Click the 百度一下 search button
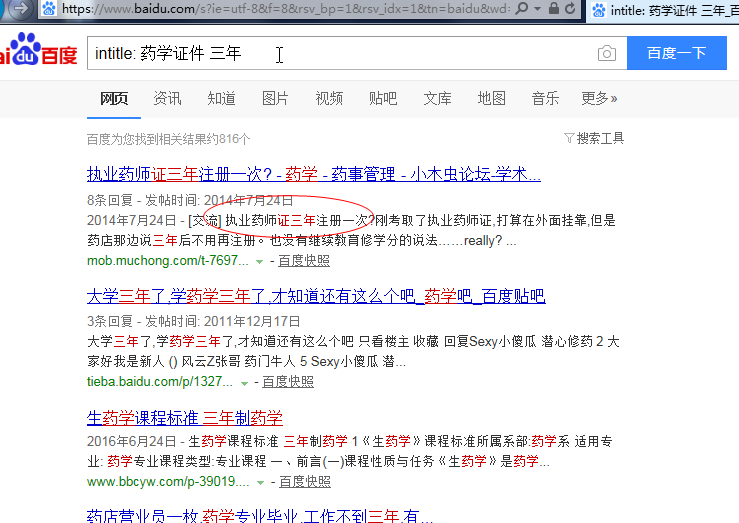739x523 pixels. click(x=677, y=53)
